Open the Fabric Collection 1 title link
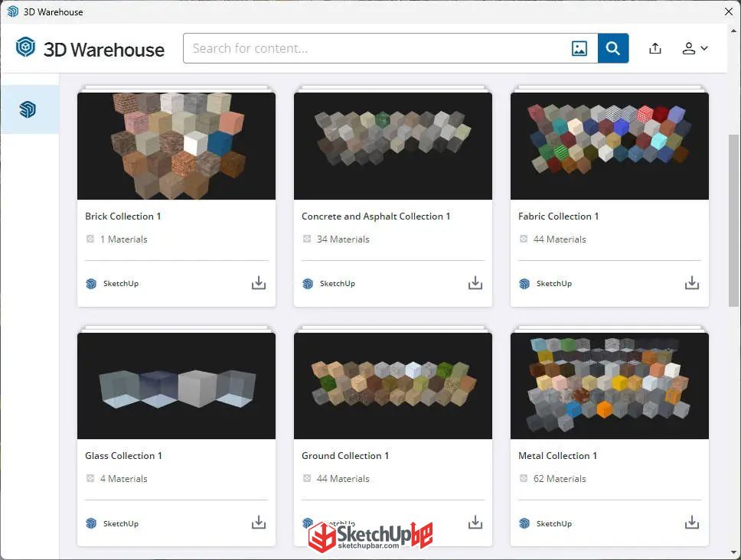Viewport: 741px width, 560px height. [558, 217]
